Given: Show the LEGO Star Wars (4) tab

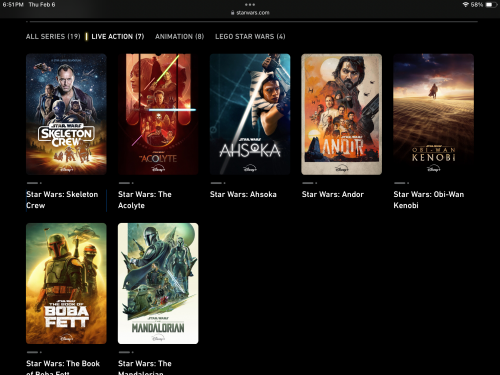Looking at the screenshot, I should click(x=250, y=37).
